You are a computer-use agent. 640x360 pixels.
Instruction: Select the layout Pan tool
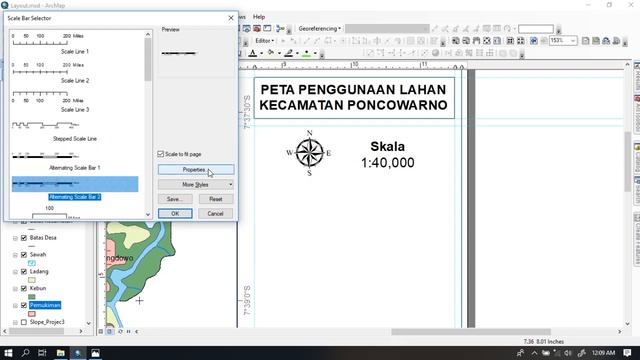476,41
